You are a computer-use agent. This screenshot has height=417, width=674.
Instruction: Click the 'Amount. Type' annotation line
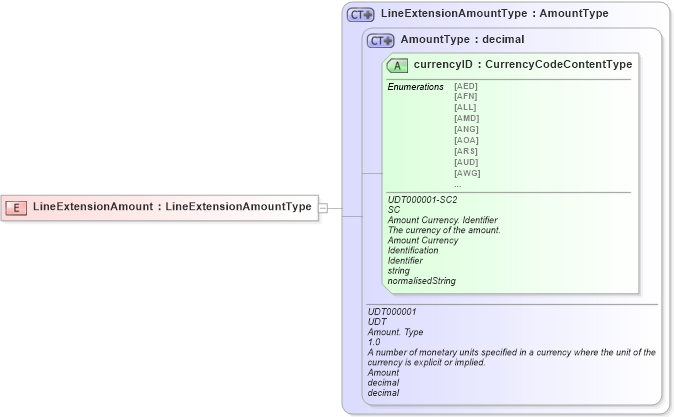(x=395, y=332)
